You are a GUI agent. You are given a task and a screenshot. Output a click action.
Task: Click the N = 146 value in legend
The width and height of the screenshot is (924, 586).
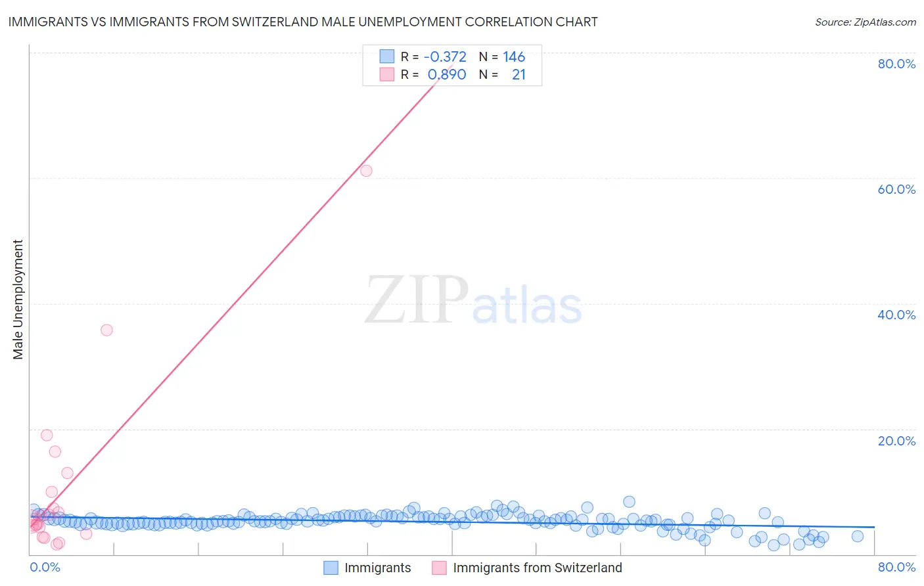click(502, 56)
